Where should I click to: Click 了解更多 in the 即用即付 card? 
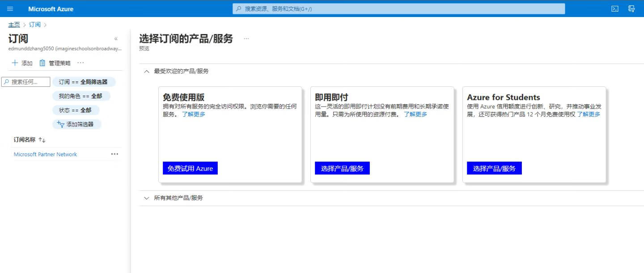coord(415,114)
